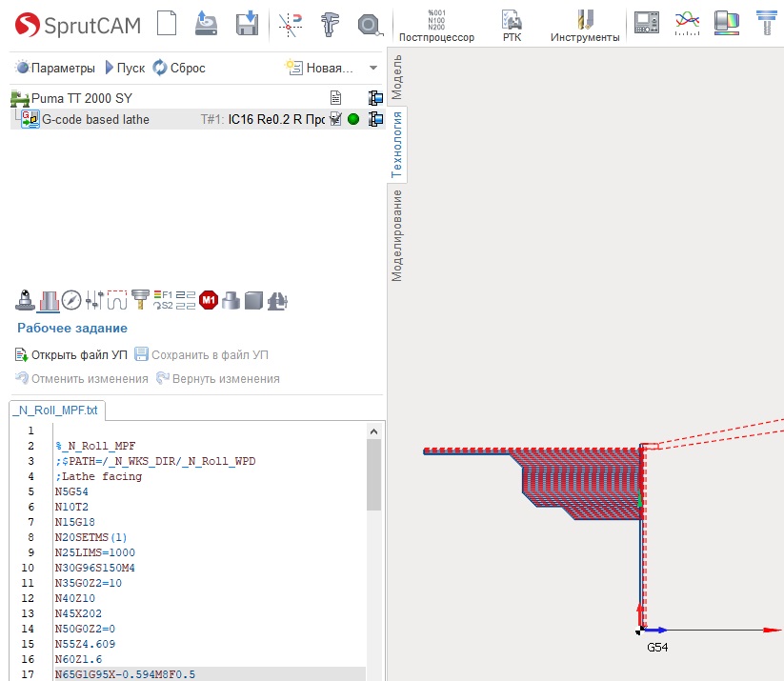Click the red M1 stop icon

(208, 301)
